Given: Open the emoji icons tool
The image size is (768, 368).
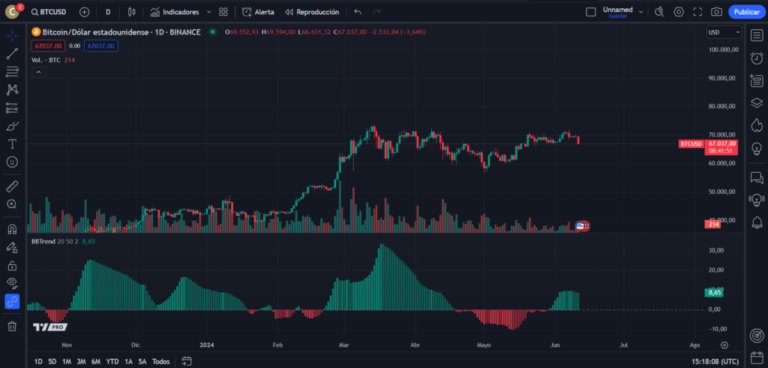Looking at the screenshot, I should (12, 162).
